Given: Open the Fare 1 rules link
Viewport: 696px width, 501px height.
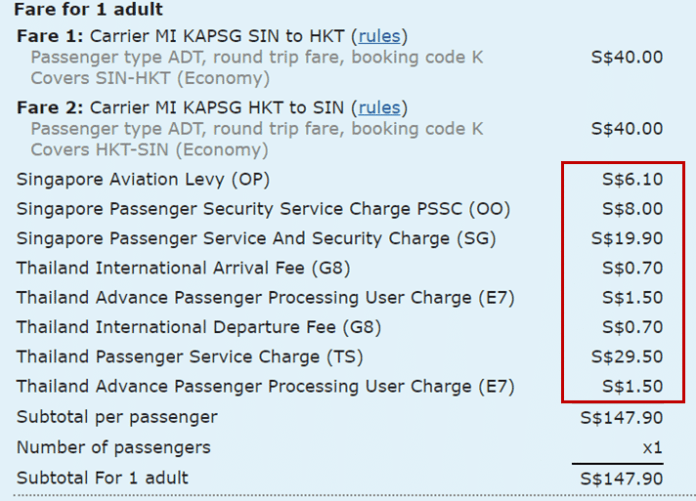Looking at the screenshot, I should (380, 36).
